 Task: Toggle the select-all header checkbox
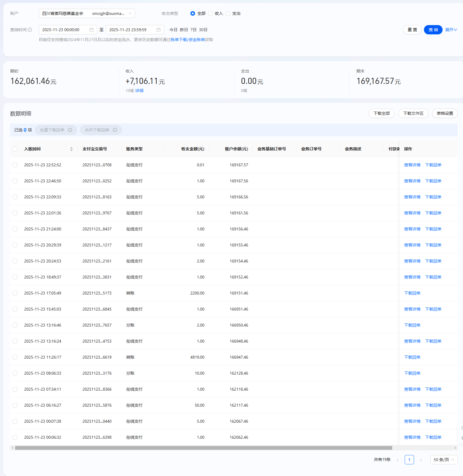point(15,149)
